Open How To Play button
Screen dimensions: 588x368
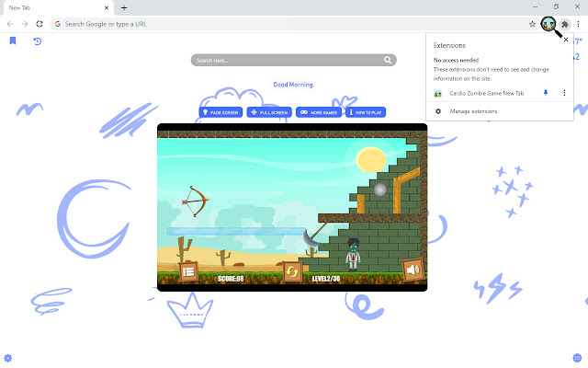[366, 112]
